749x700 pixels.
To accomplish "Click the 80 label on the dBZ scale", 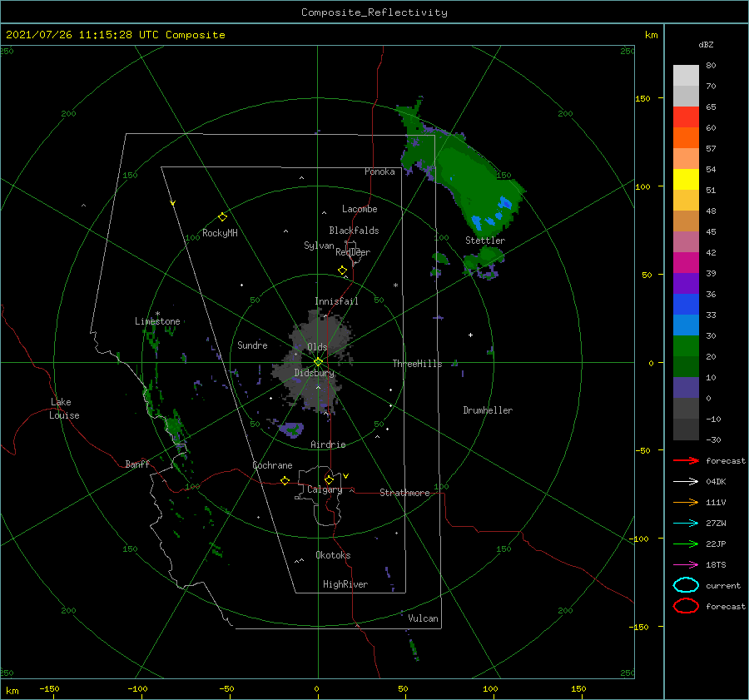I will point(711,65).
